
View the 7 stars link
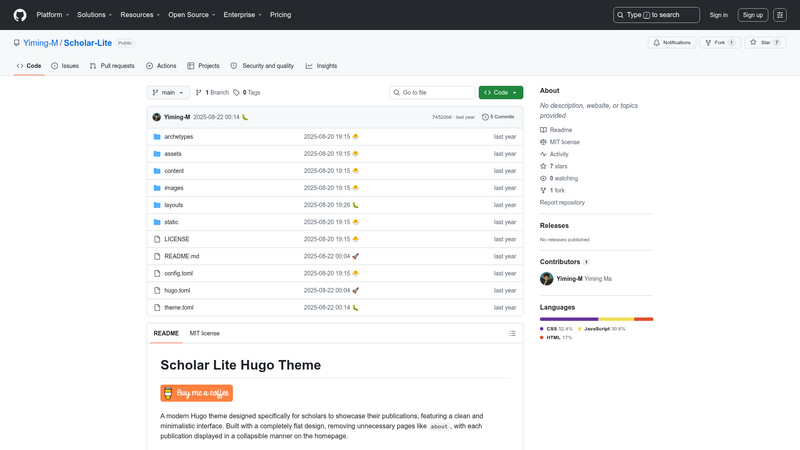click(554, 166)
